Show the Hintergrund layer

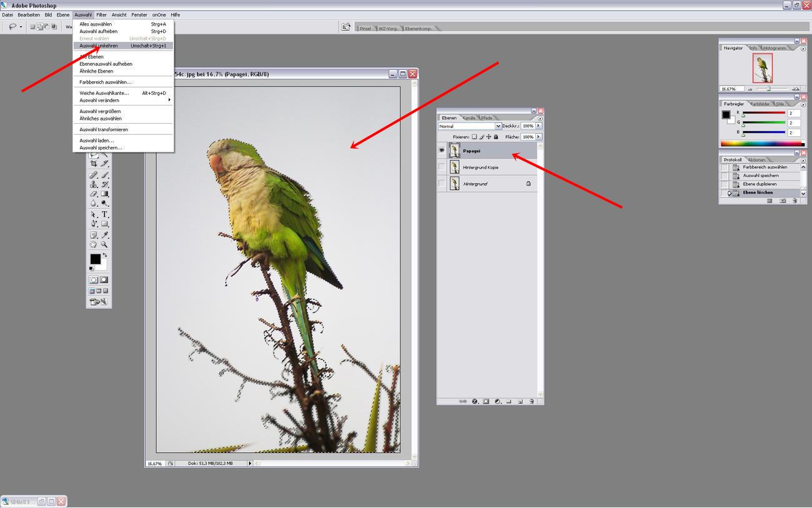click(442, 184)
